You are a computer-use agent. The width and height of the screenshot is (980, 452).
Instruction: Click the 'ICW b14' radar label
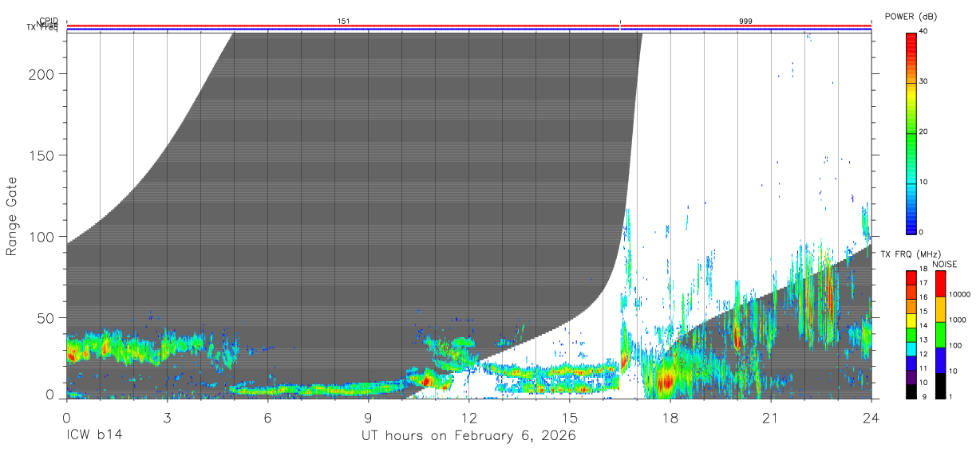(x=95, y=435)
